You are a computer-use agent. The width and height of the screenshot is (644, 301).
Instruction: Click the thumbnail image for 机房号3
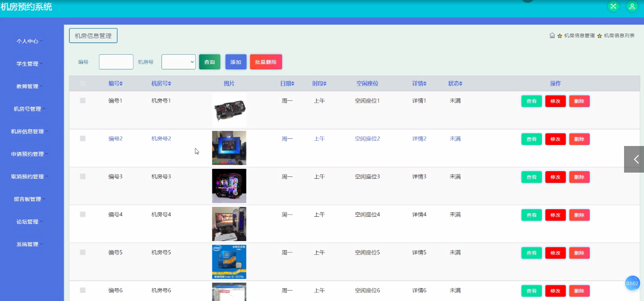click(x=229, y=186)
